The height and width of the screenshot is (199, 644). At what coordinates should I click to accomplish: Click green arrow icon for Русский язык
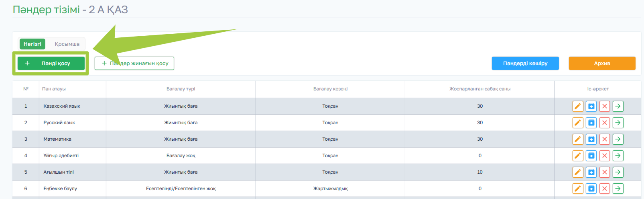point(618,123)
